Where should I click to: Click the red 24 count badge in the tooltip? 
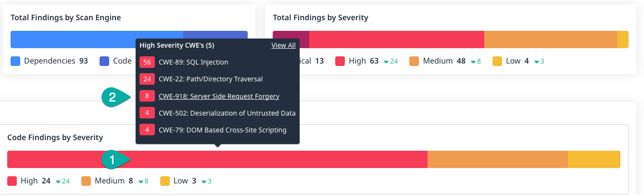147,79
